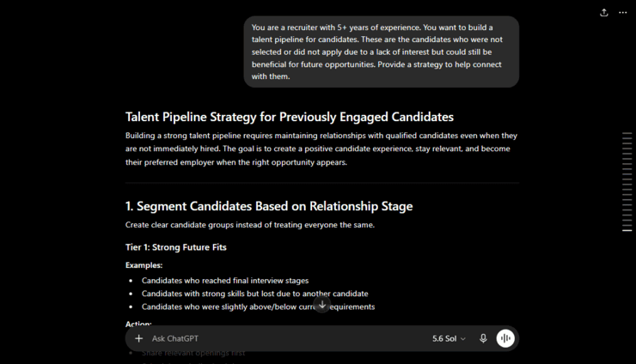Click the recruiter prompt message bubble
Screen dimensions: 636x364
click(x=382, y=52)
